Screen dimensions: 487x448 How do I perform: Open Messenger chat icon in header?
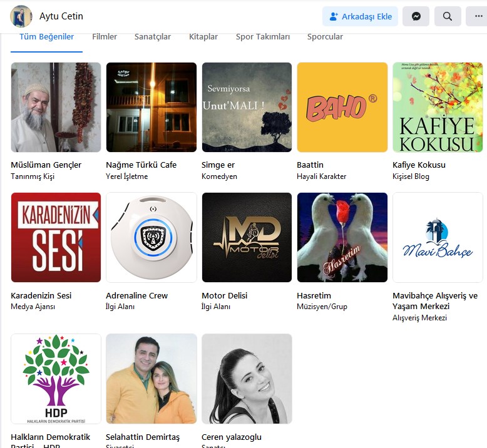[x=416, y=16]
